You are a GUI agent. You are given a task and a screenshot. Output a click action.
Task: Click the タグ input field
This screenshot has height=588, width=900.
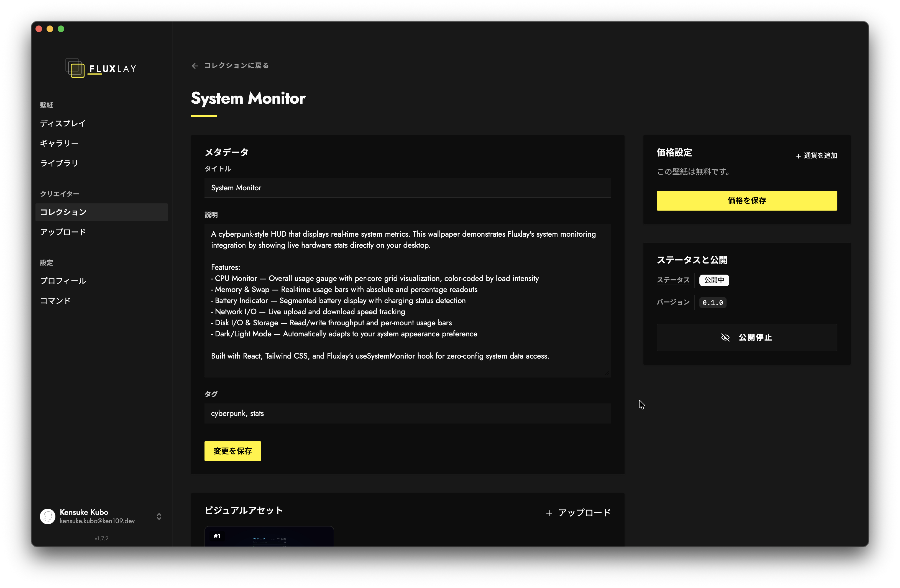tap(408, 413)
